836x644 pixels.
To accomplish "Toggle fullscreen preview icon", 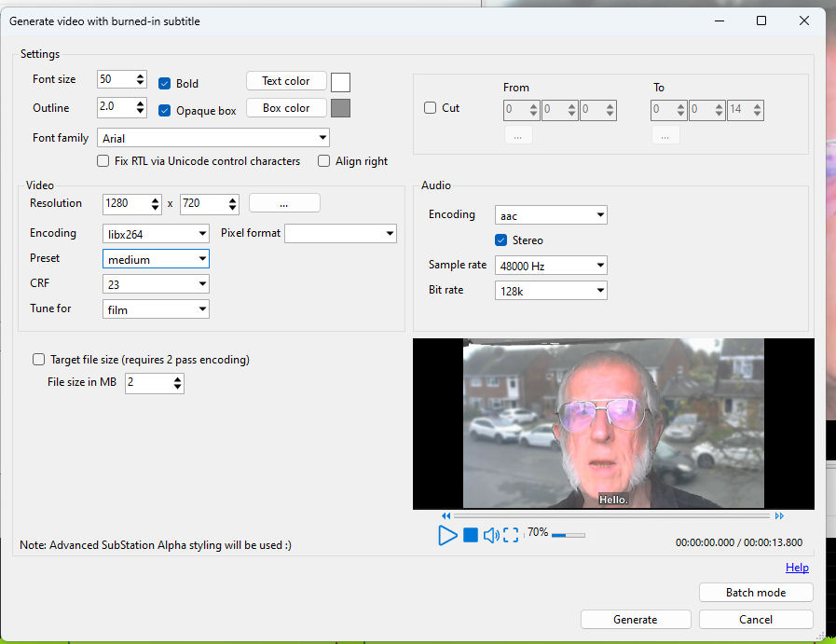I will pos(511,535).
